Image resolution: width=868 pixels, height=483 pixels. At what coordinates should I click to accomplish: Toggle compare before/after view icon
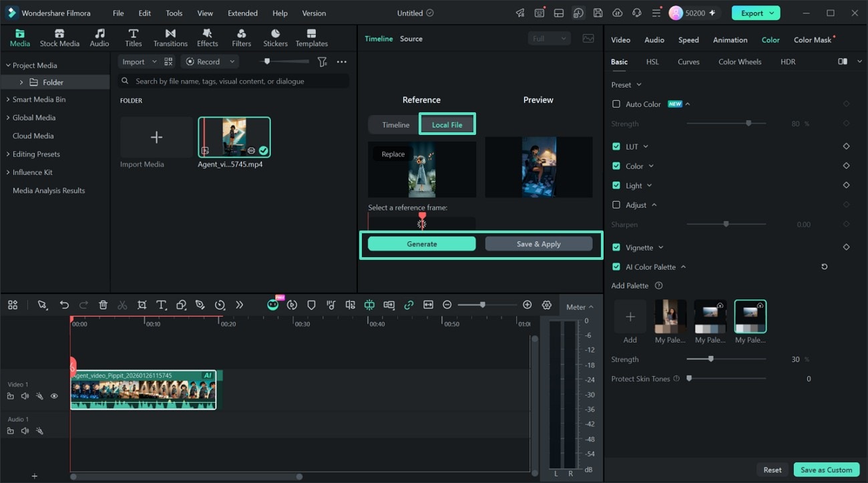click(843, 61)
